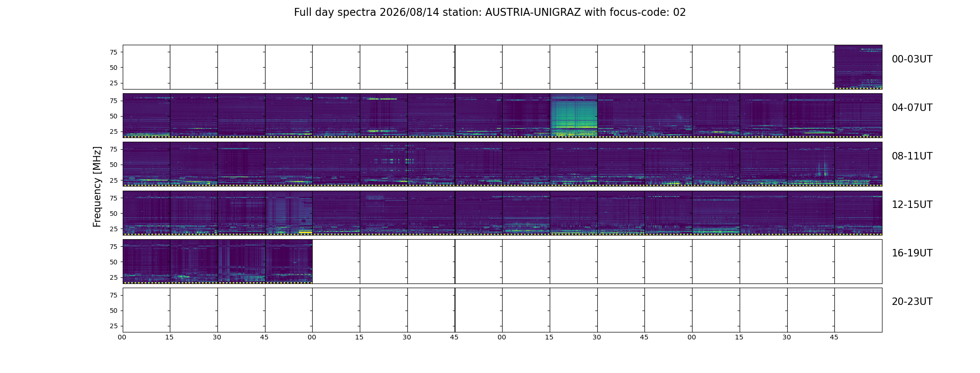This screenshot has height=373, width=980.
Task: Click the Frequency [MHz] axis label
Action: [97, 186]
